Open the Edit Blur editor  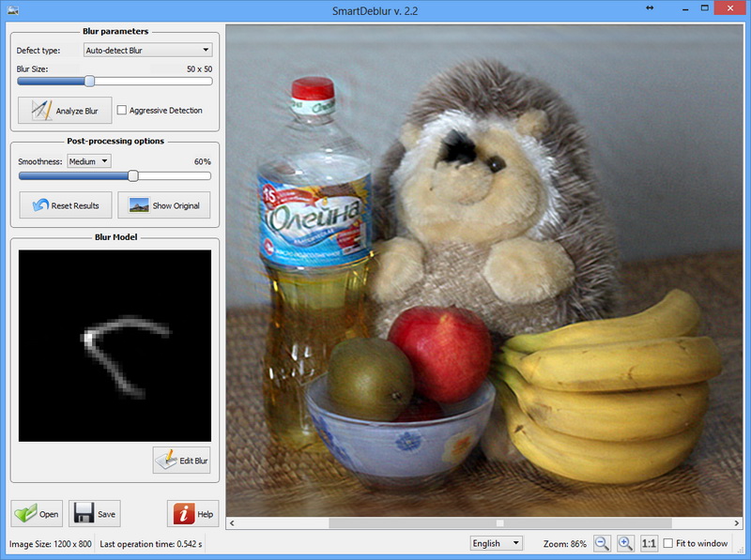click(181, 461)
